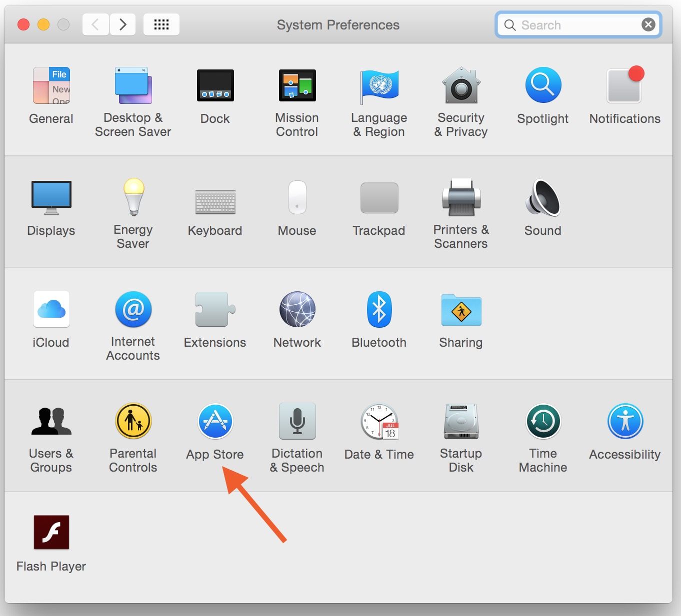681x616 pixels.
Task: Minimize the System Preferences window
Action: 43,24
